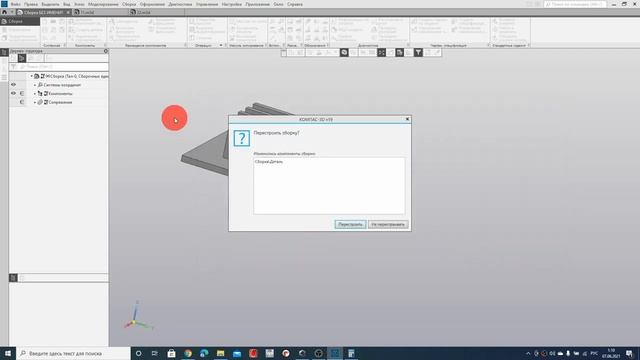Toggle visibility eye for Компоненты
Image resolution: width=640 pixels, height=360 pixels.
click(13, 93)
